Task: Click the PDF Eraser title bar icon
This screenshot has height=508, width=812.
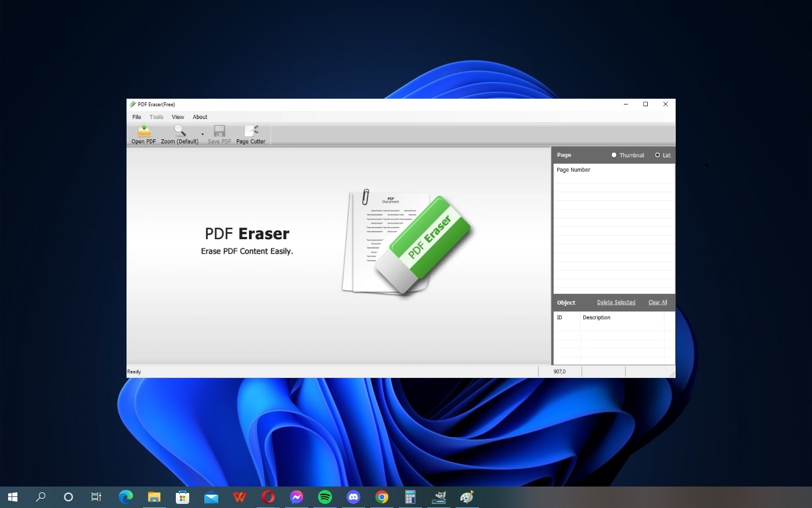Action: pos(132,105)
